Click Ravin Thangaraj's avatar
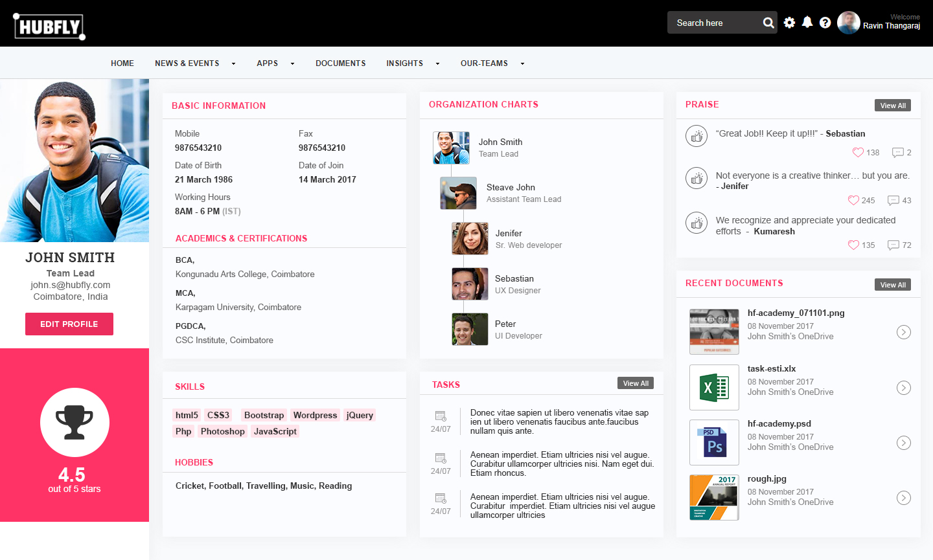Image resolution: width=933 pixels, height=560 pixels. (x=849, y=23)
